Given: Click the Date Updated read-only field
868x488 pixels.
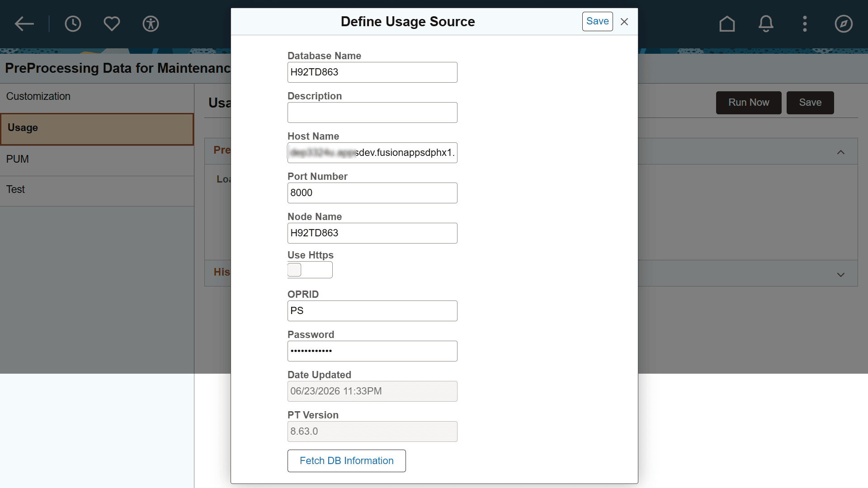Looking at the screenshot, I should (x=372, y=391).
